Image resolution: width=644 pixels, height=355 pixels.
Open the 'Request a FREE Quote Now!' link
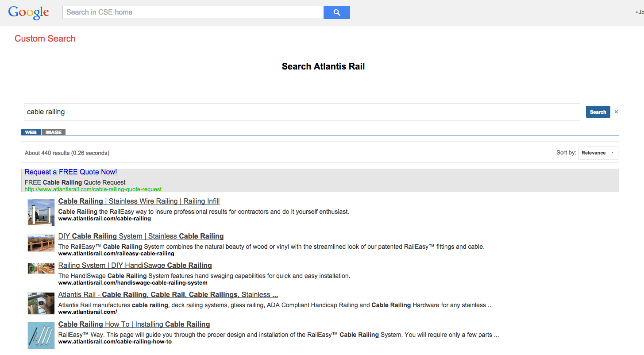coord(71,172)
